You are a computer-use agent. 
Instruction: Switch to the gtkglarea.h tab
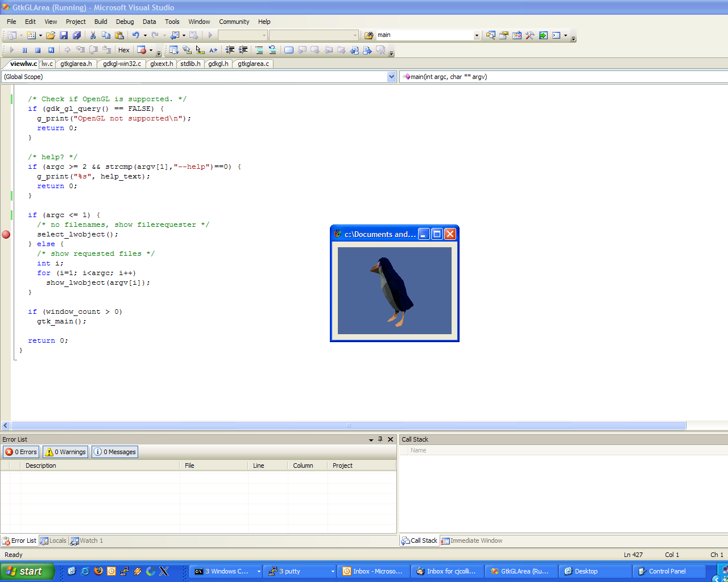(x=76, y=64)
